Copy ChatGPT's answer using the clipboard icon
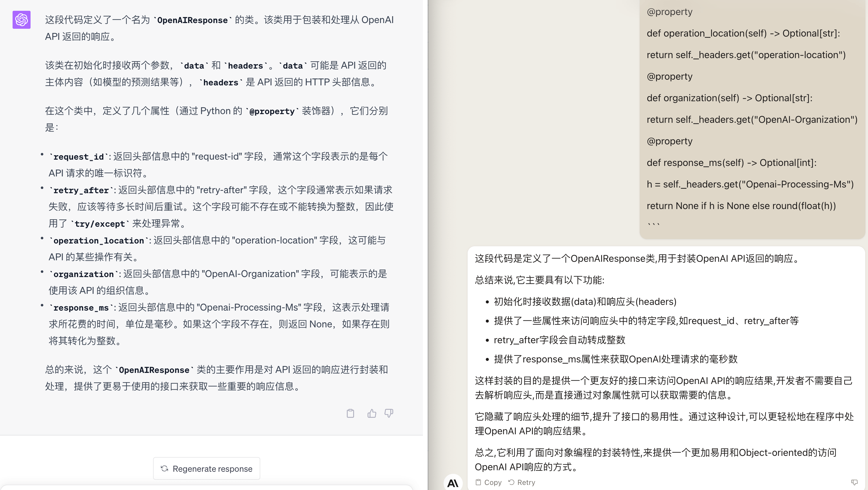 350,413
